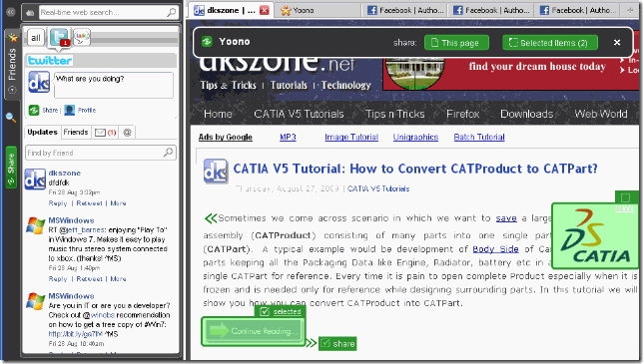This screenshot has width=643, height=364.
Task: Open Home in site navigation
Action: 218,114
